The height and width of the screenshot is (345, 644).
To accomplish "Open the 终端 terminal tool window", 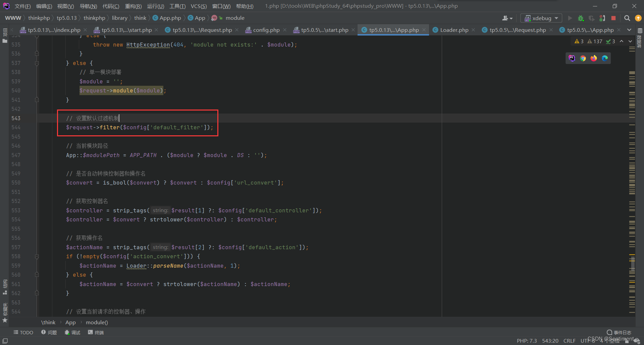I will pos(96,332).
